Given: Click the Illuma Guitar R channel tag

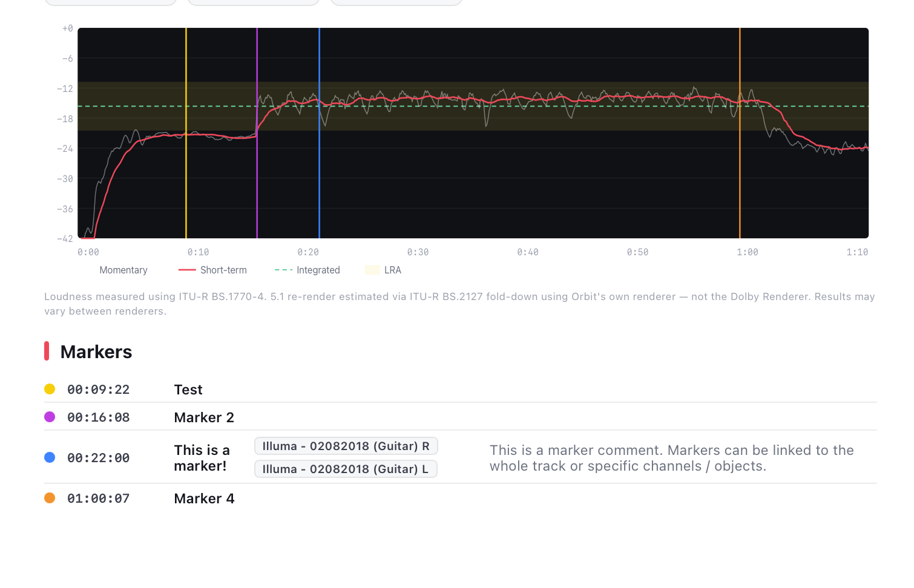Looking at the screenshot, I should pos(346,446).
